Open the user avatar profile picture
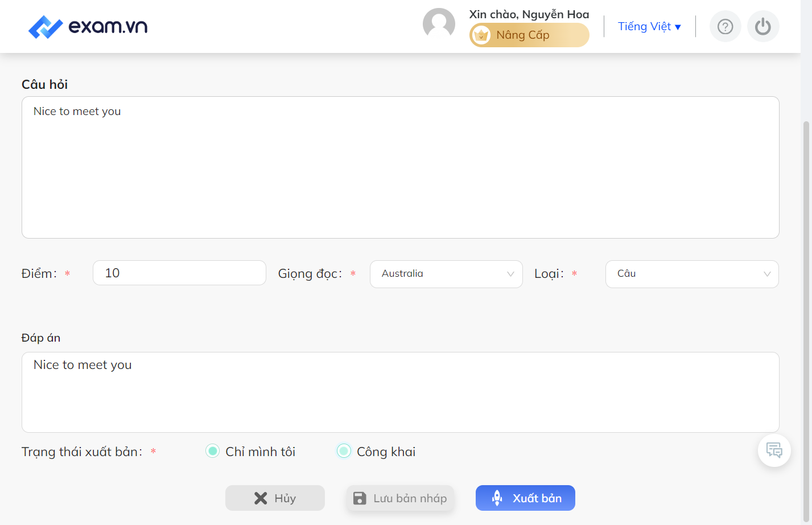This screenshot has height=525, width=812. (x=439, y=24)
